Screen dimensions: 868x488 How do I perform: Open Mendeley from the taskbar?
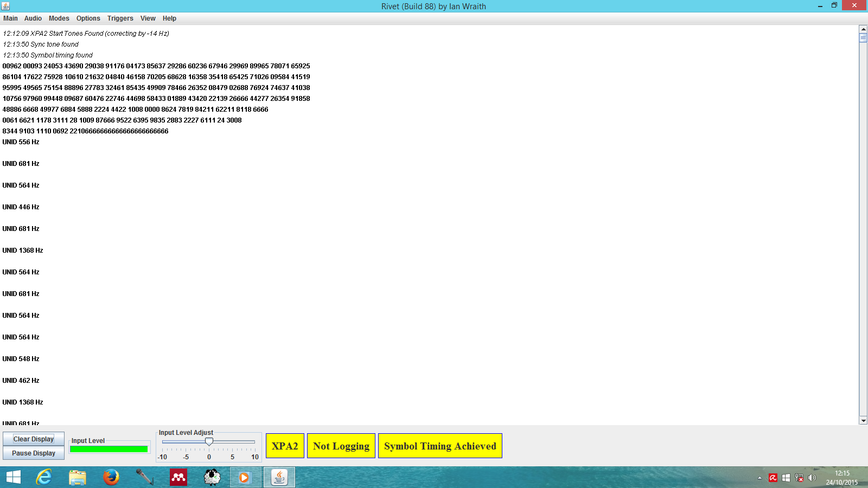point(178,477)
